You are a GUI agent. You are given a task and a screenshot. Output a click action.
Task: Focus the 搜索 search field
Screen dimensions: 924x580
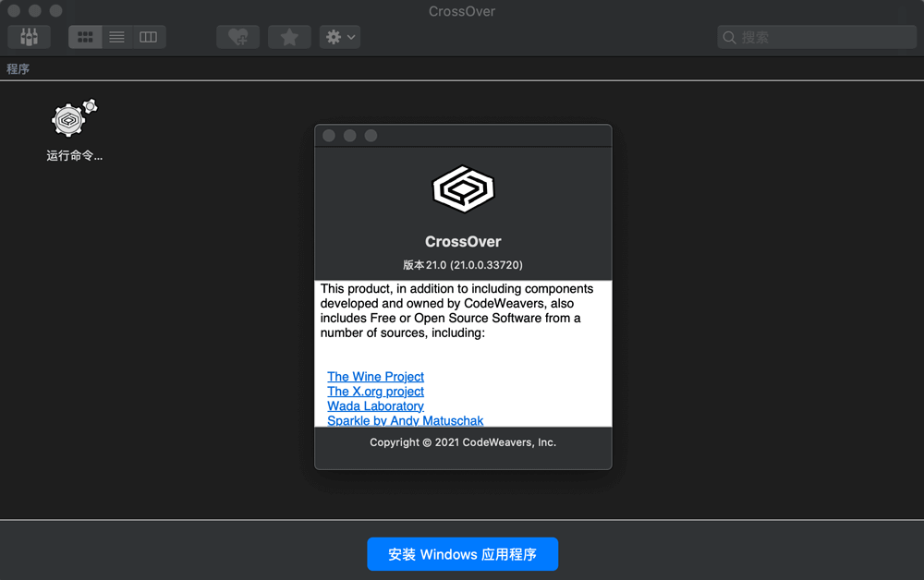817,38
